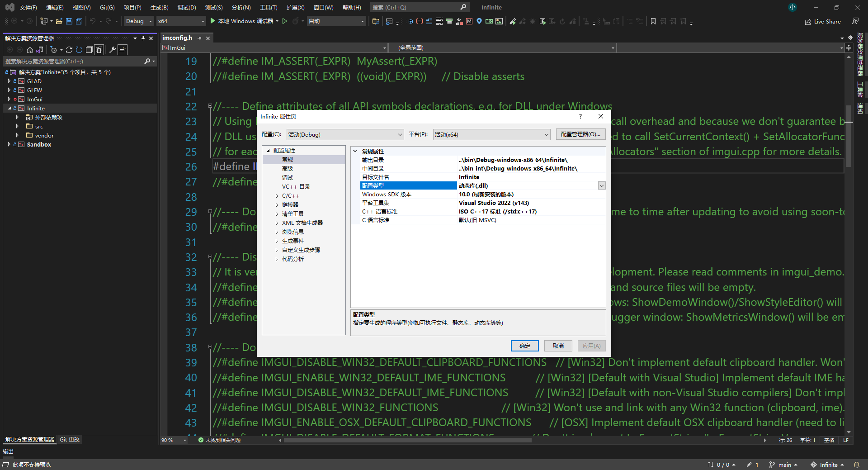Open the Debug solution configuration dropdown
The image size is (868, 470).
[139, 21]
